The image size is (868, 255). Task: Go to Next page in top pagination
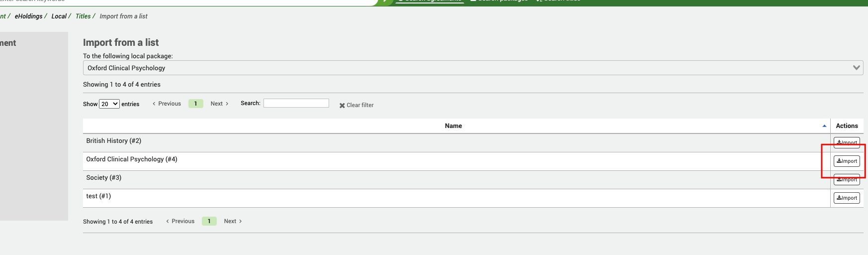(219, 104)
